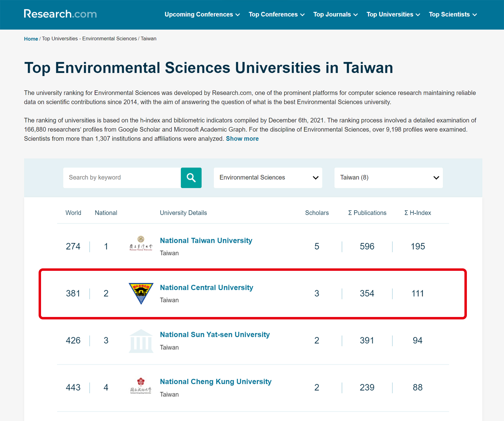Click the Show more link
This screenshot has width=504, height=421.
click(x=242, y=139)
